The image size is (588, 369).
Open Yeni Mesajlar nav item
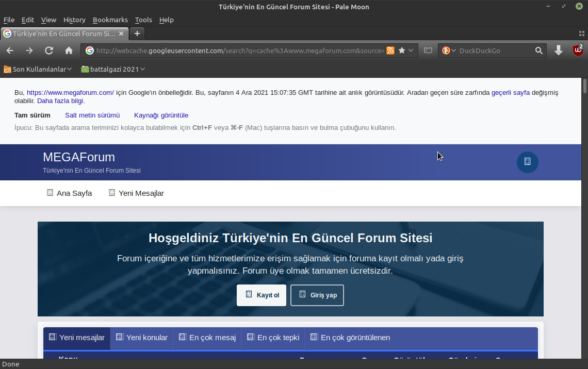click(136, 193)
